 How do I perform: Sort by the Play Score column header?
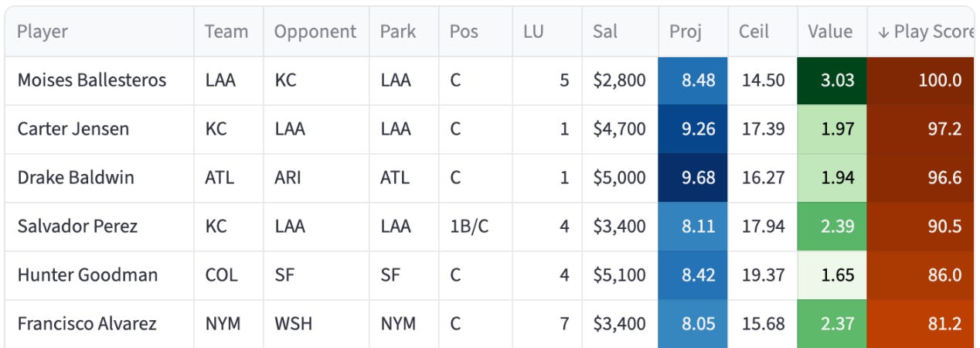pos(924,32)
